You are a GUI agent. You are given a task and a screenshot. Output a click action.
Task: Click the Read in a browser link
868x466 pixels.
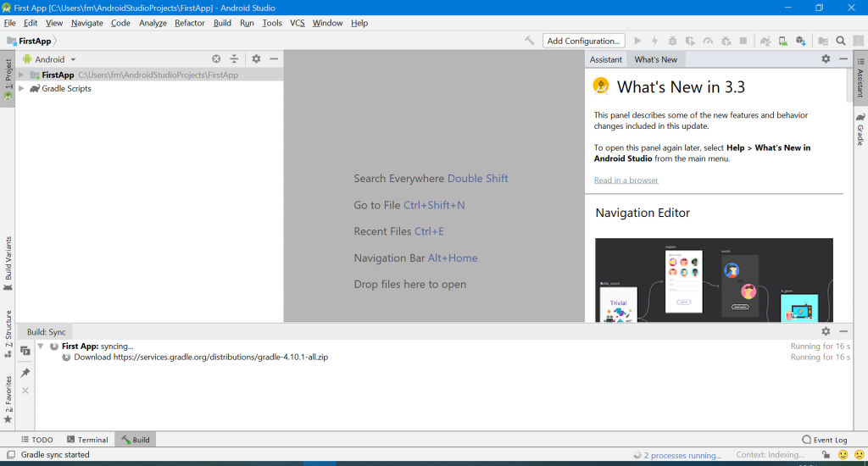(626, 180)
